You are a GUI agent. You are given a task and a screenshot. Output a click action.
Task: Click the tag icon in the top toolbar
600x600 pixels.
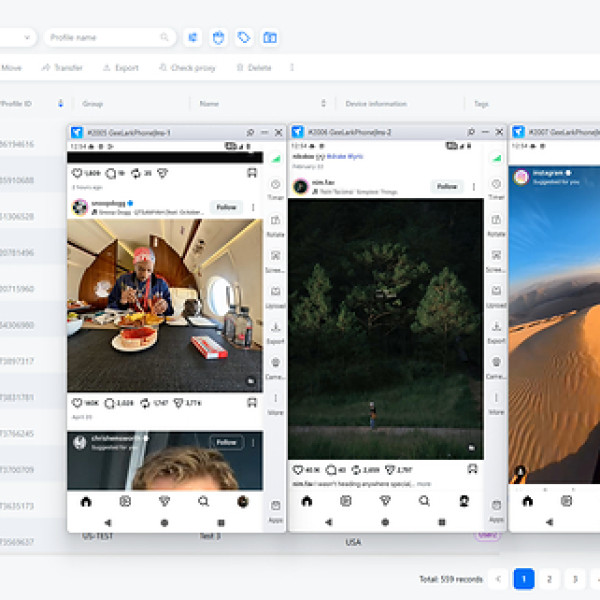[x=244, y=38]
